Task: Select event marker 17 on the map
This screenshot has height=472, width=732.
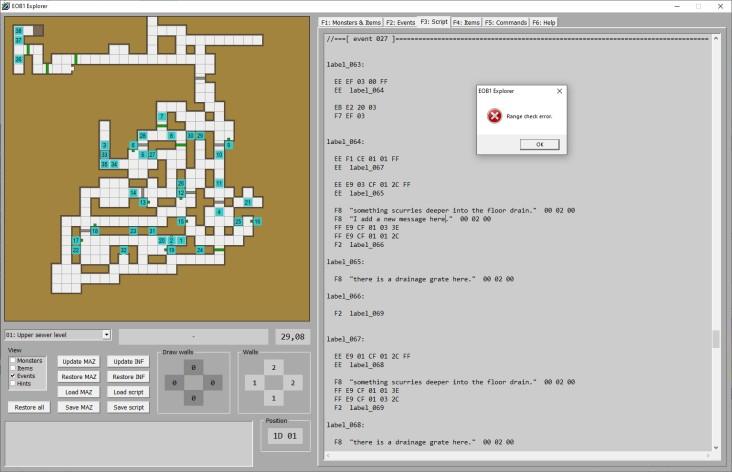Action: click(x=76, y=241)
